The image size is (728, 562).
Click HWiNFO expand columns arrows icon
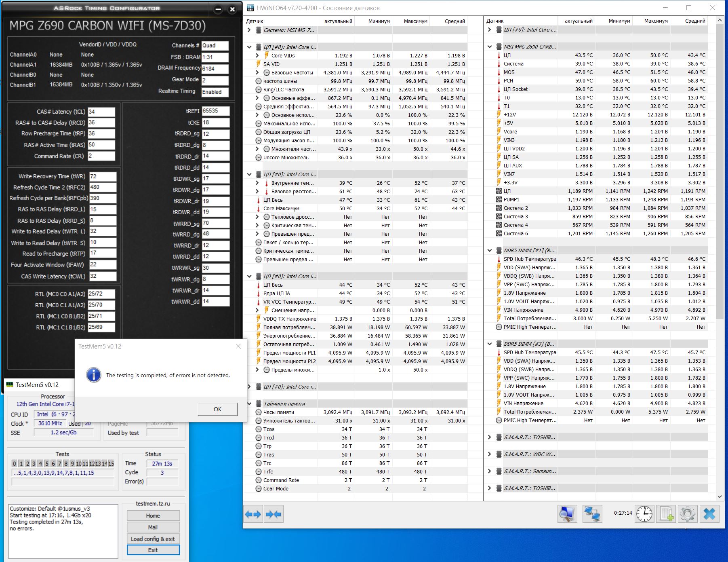253,514
